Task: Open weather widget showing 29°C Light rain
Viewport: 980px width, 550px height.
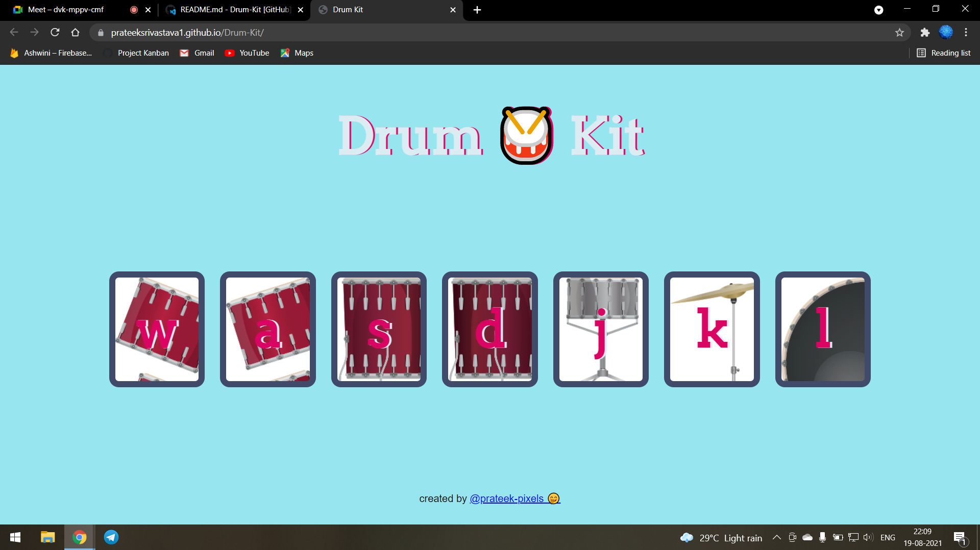Action: 721,538
